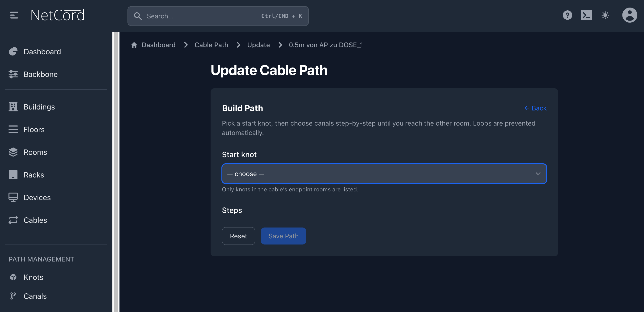
Task: Click the Knots cube icon
Action: pyautogui.click(x=13, y=277)
